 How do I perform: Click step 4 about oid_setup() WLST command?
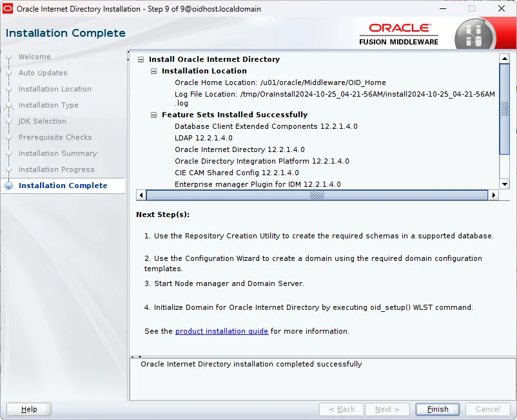(309, 307)
